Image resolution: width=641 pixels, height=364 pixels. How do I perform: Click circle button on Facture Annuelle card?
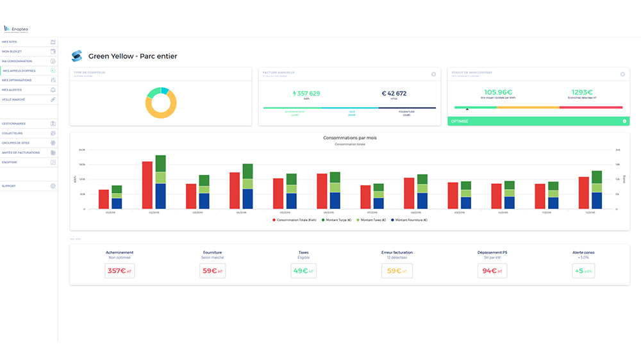[433, 74]
